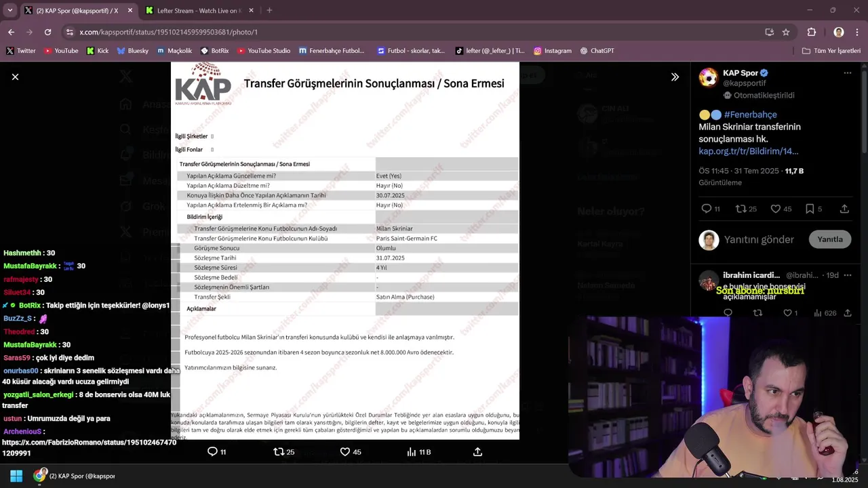Click the retweet icon showing 25 in sidebar

click(x=741, y=209)
